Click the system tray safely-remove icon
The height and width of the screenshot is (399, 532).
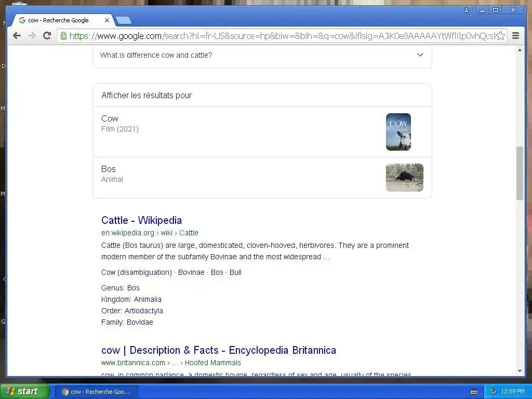point(494,391)
